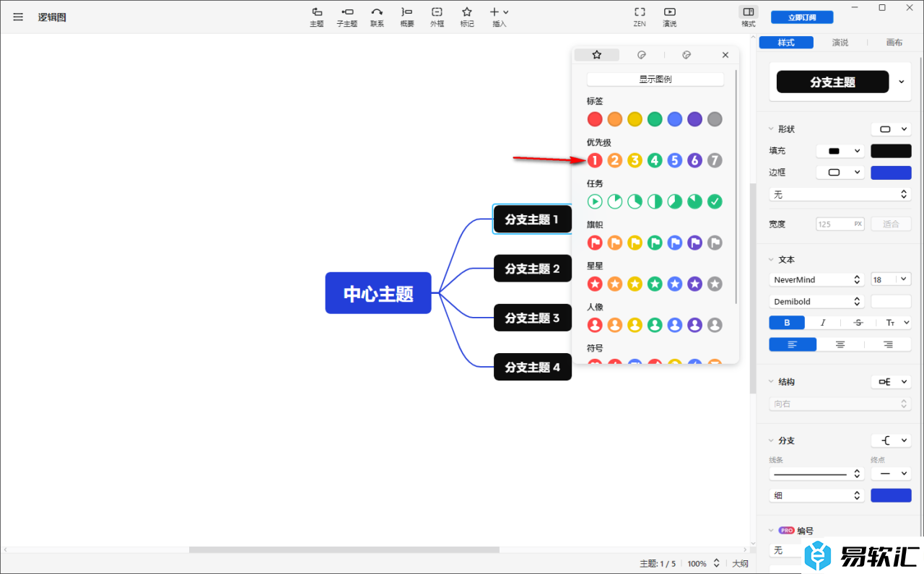The height and width of the screenshot is (574, 924).
Task: Add the green person marker
Action: click(x=655, y=325)
